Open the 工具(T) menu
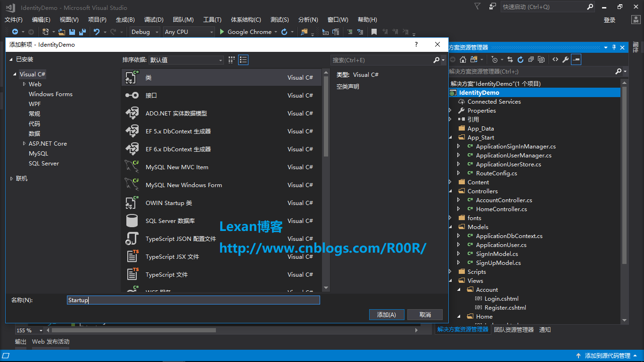Image resolution: width=644 pixels, height=362 pixels. (x=212, y=19)
